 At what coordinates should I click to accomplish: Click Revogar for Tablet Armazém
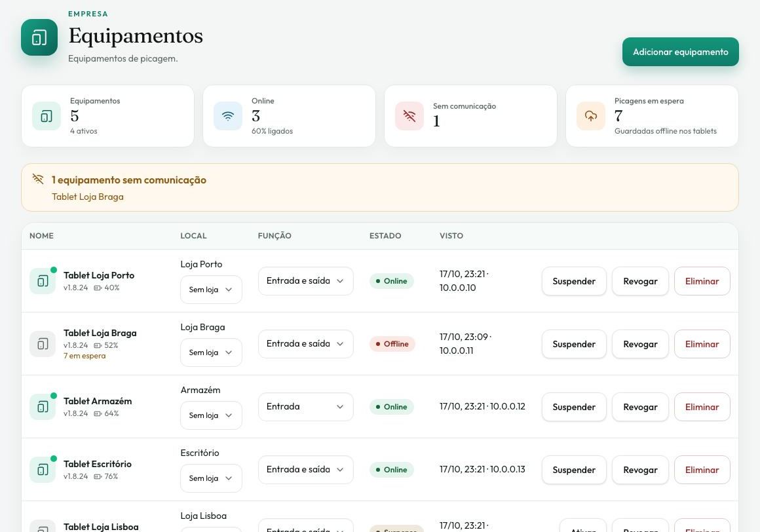point(640,407)
